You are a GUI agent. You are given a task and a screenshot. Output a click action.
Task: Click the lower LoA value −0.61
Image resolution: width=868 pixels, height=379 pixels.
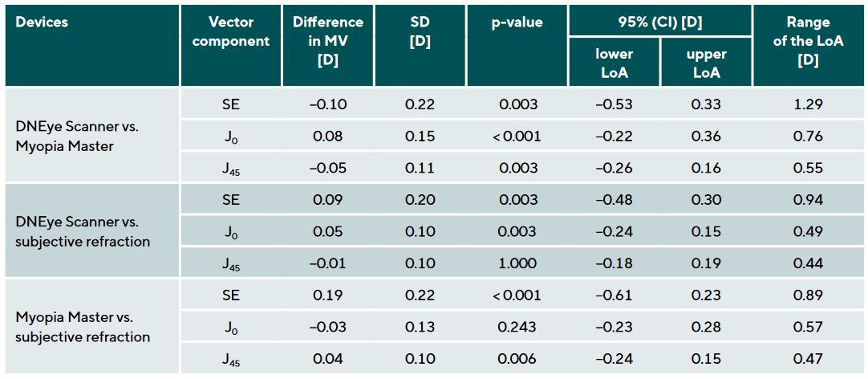[x=614, y=295]
